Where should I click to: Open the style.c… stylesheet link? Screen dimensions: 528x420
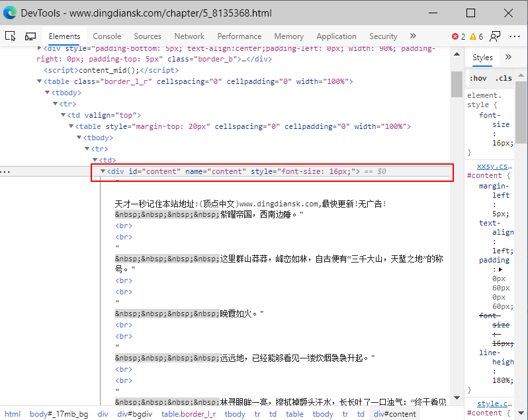(x=494, y=403)
